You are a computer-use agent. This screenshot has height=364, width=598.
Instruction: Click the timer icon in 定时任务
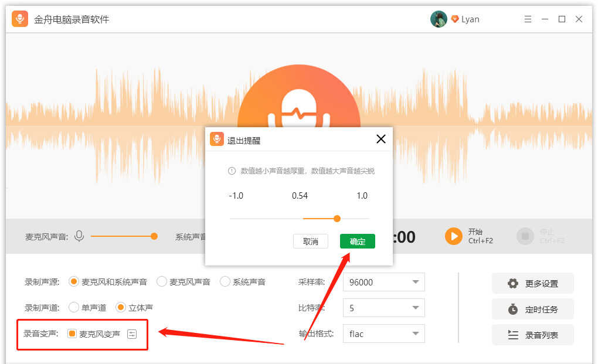[513, 309]
